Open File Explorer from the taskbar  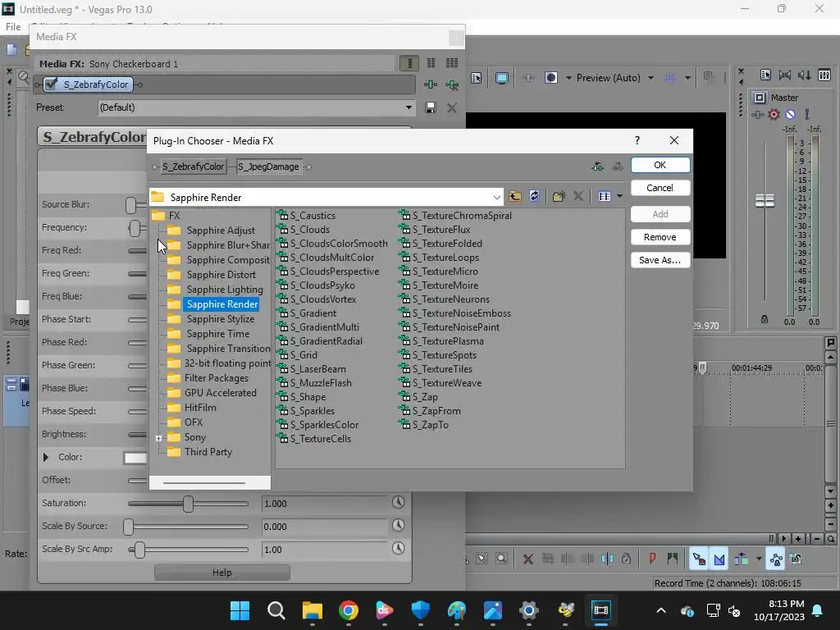(313, 610)
